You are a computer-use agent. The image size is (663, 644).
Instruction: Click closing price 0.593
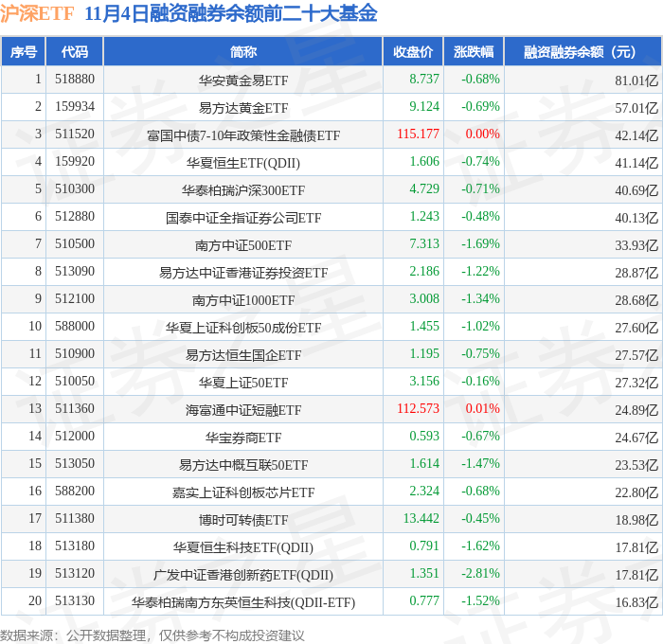point(424,437)
